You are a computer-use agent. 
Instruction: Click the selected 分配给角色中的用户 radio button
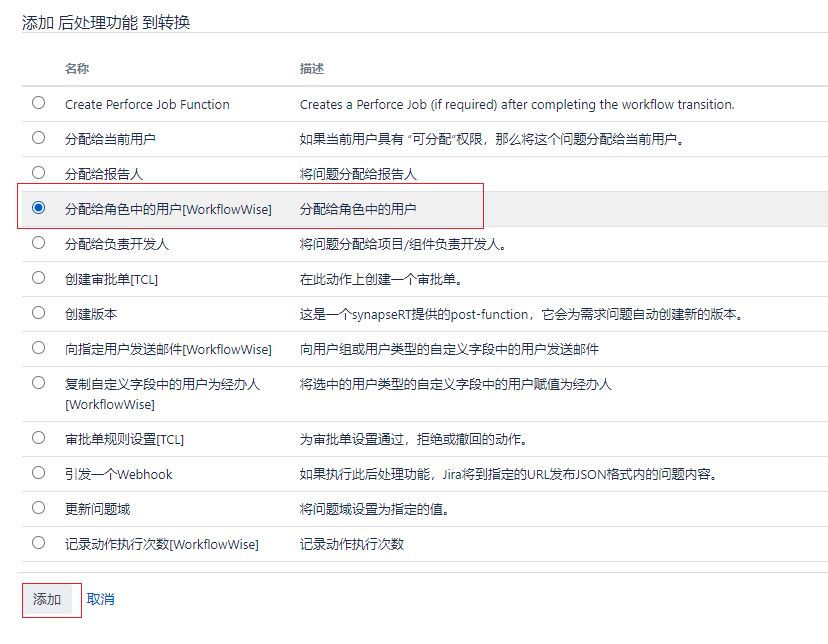[38, 208]
